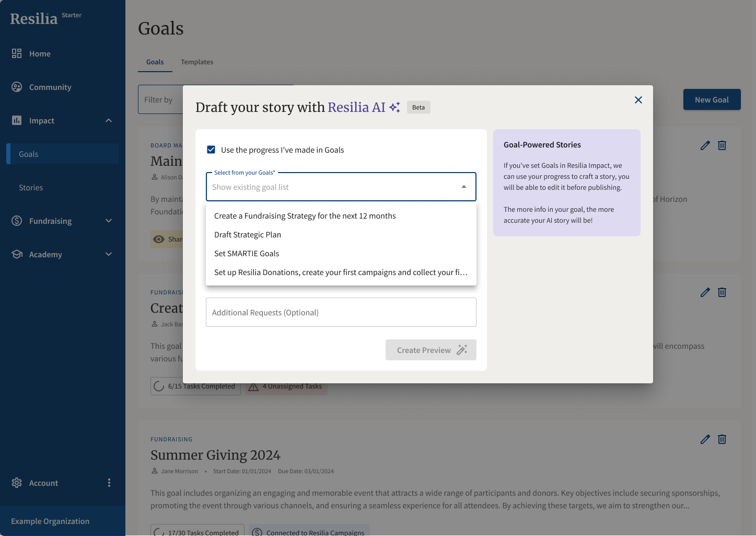The width and height of the screenshot is (756, 536).
Task: Click the 6/15 Tasks Completed progress chip
Action: [196, 386]
